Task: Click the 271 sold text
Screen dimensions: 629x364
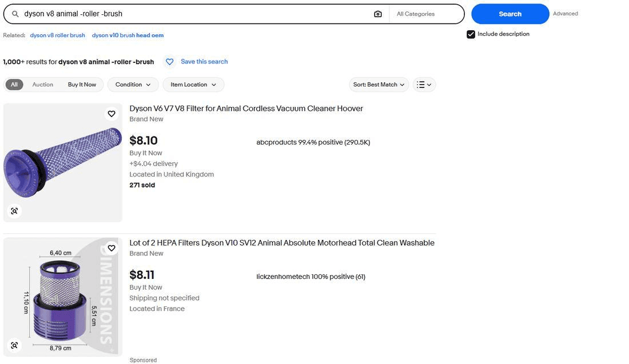Action: point(142,185)
